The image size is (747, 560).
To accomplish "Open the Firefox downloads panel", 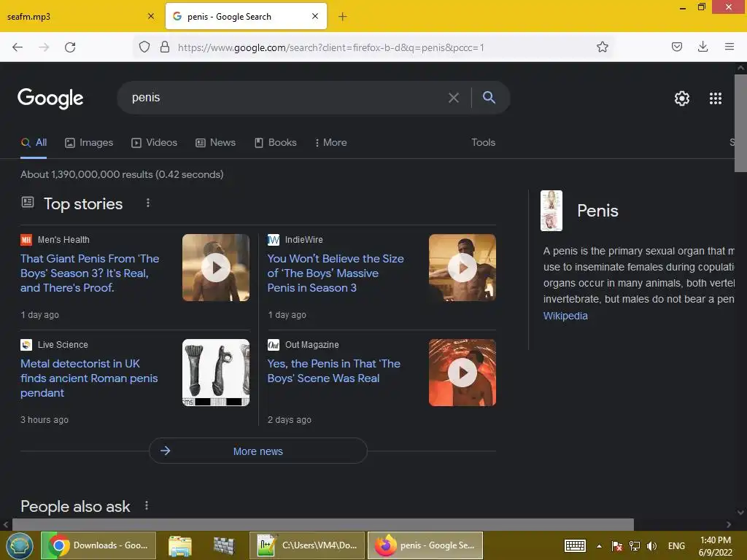I will click(703, 47).
